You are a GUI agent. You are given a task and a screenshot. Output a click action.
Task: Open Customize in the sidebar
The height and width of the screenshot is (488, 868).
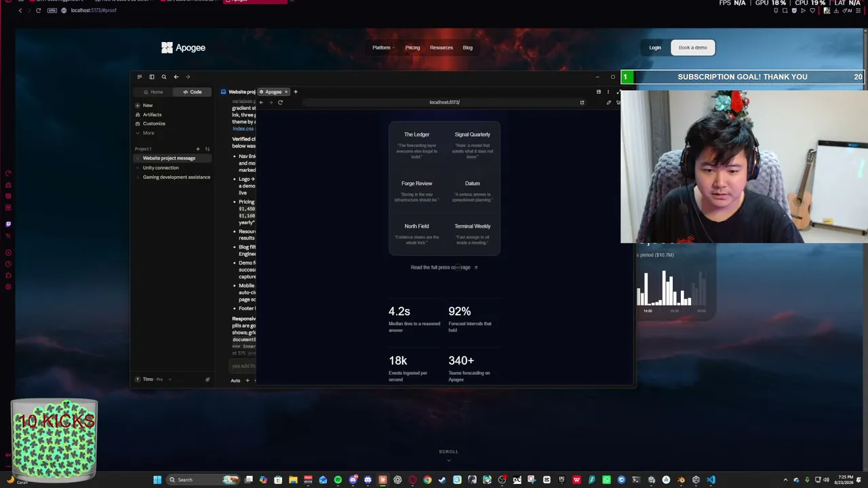click(x=154, y=123)
